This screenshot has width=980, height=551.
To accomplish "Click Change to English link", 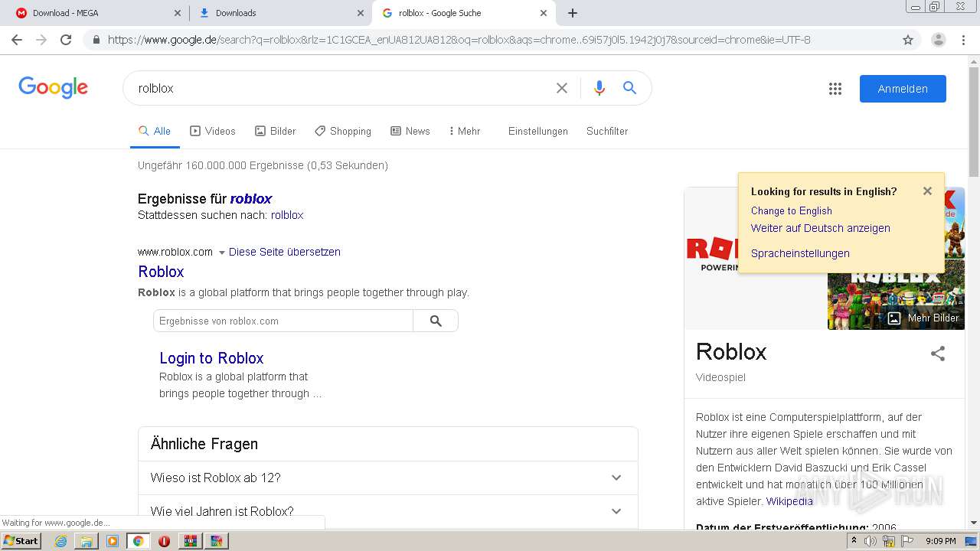I will (x=792, y=210).
